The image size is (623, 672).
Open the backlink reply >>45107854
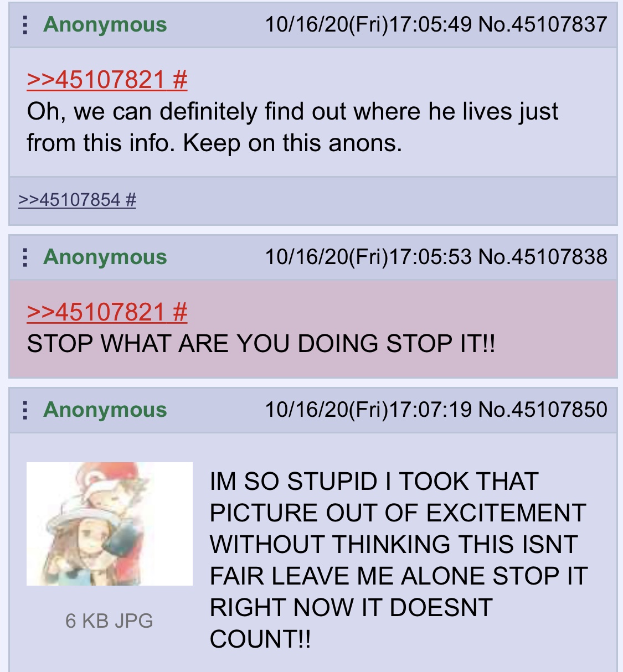tap(69, 199)
